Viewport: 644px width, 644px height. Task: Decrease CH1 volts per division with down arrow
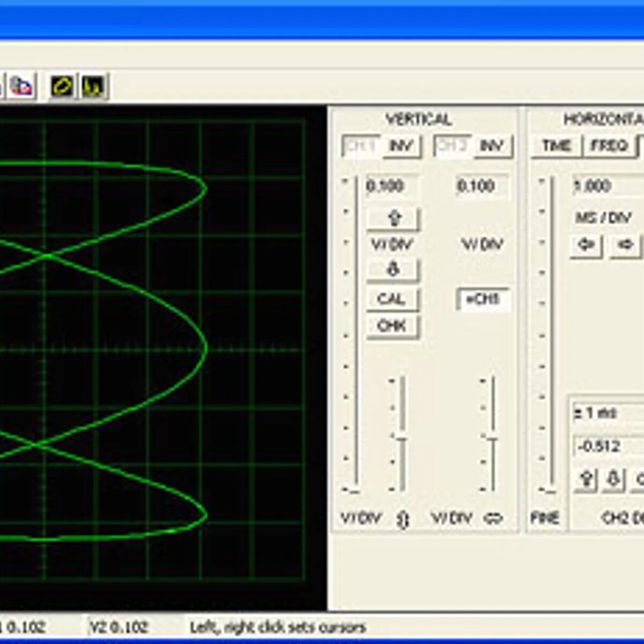[393, 269]
